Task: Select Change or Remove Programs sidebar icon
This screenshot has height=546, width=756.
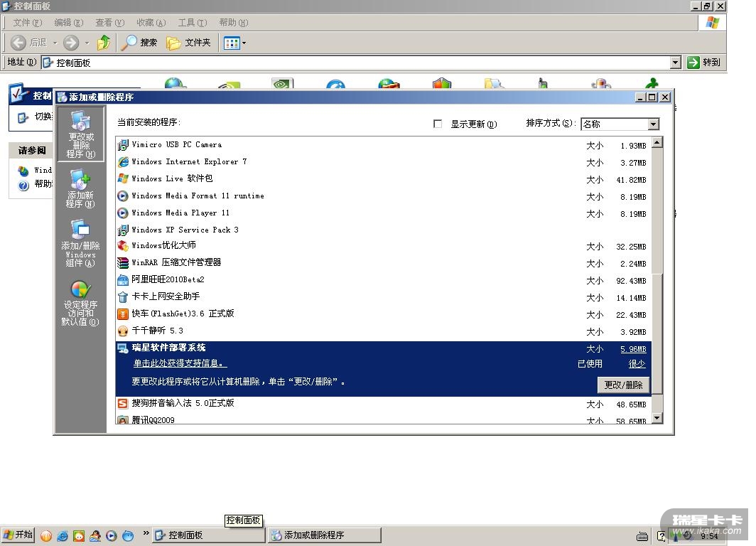Action: click(x=80, y=134)
